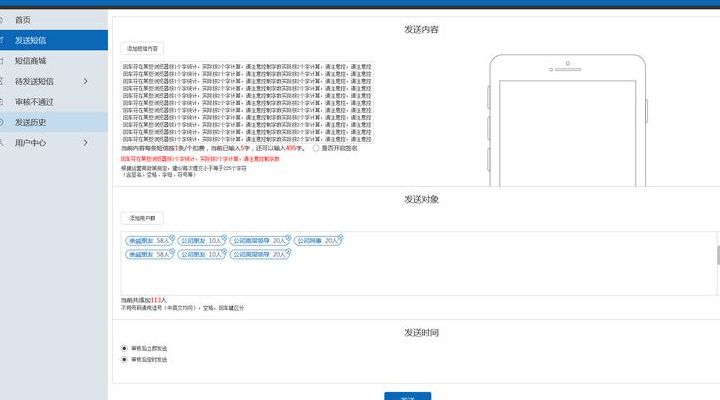Viewport: 720px width, 400px height.
Task: Click the red character-count warning text
Action: pos(200,159)
